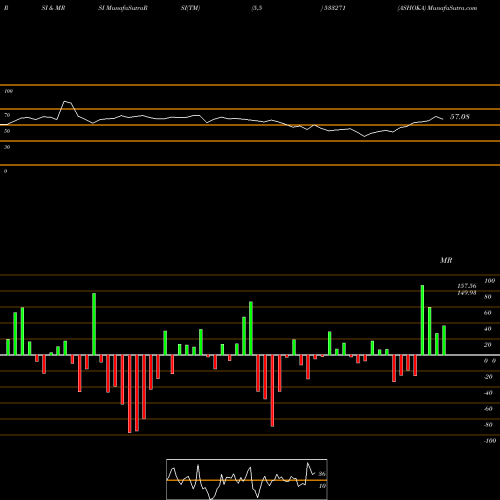
Task: Click the -40 label on MR axis
Action: (x=488, y=393)
